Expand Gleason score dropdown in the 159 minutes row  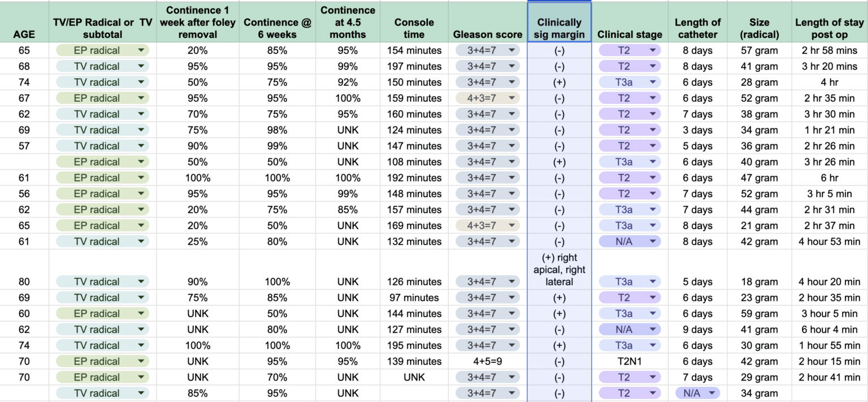511,98
